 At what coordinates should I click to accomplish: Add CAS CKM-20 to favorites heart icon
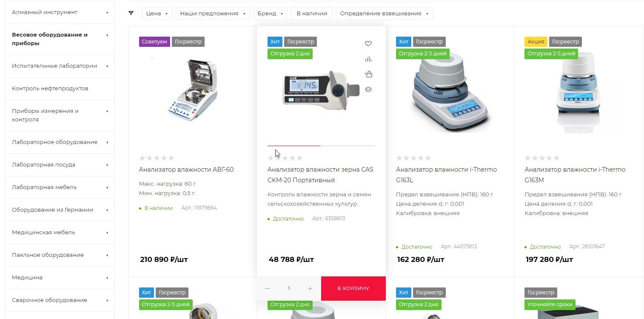click(368, 43)
